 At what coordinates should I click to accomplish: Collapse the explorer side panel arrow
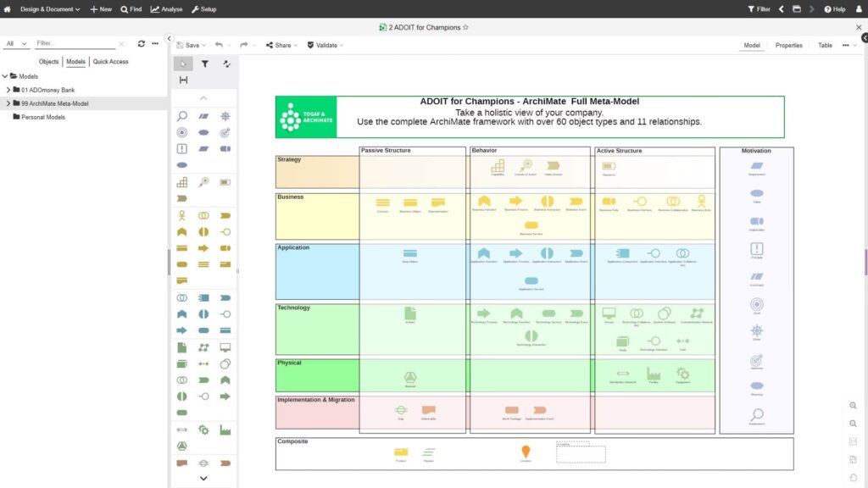pos(170,39)
